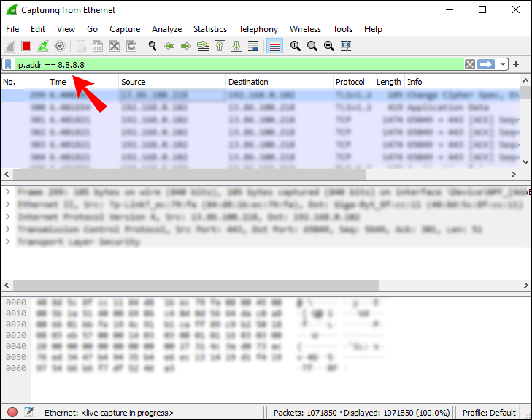This screenshot has width=532, height=420.
Task: Sort packets by Destination column header
Action: 280,82
